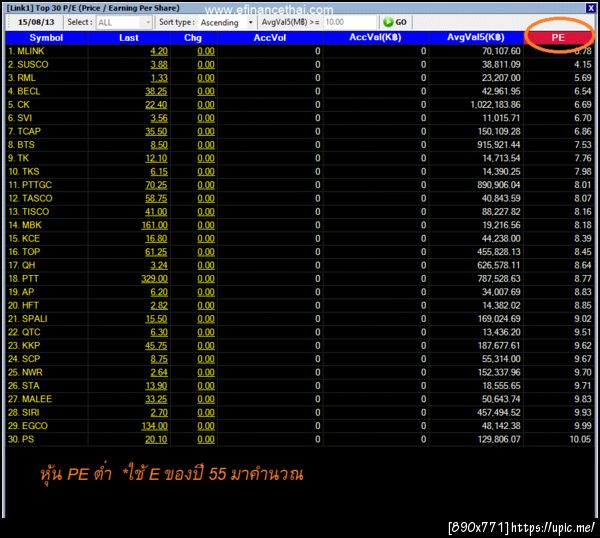
Task: Select the KCE symbol
Action: point(31,239)
